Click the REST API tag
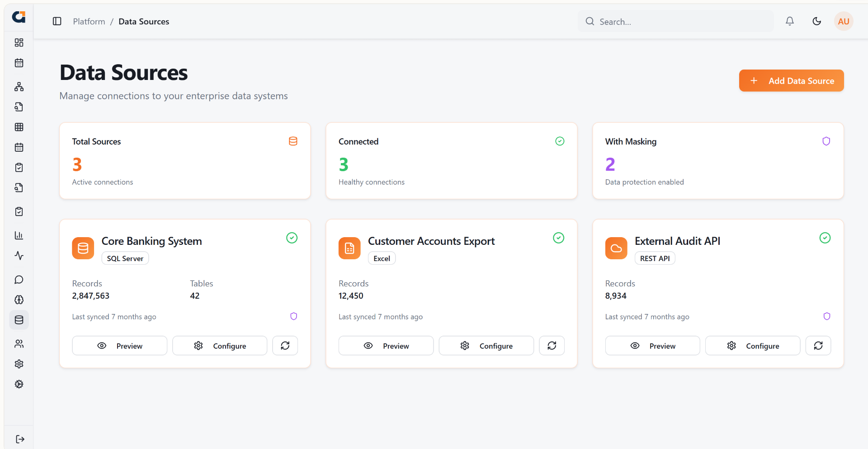The image size is (868, 449). coord(655,258)
